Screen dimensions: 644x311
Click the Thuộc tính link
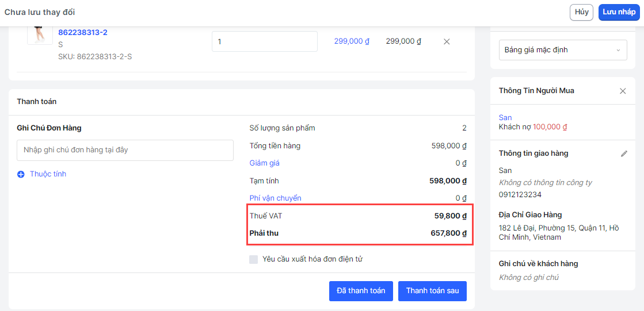tap(48, 174)
